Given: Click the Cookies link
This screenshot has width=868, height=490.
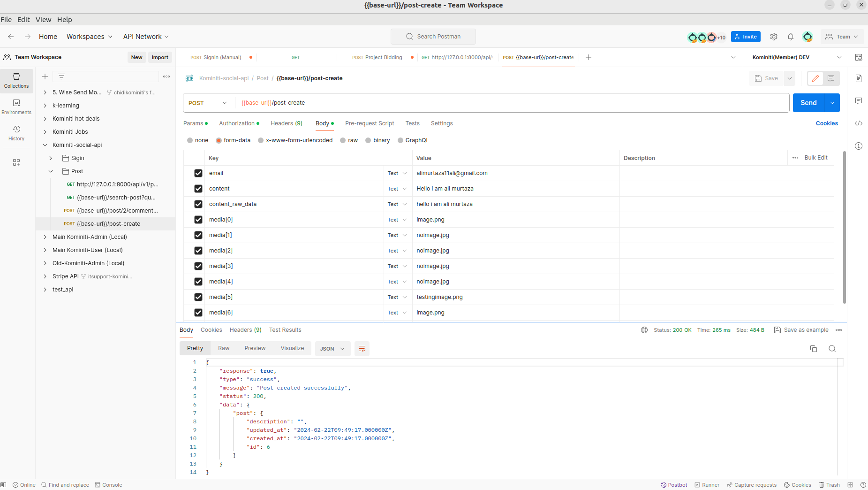Looking at the screenshot, I should 827,123.
